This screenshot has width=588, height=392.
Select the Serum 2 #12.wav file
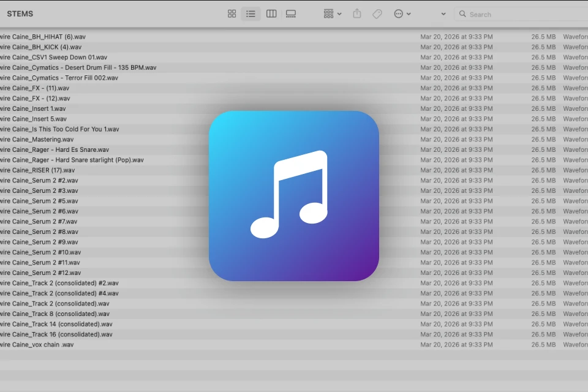pos(40,273)
